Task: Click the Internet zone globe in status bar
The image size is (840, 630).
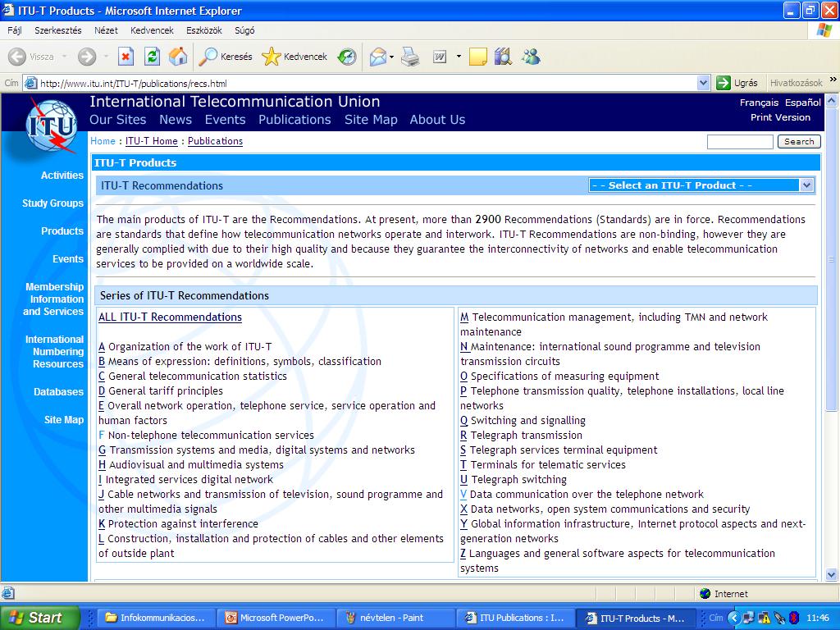Action: coord(705,594)
